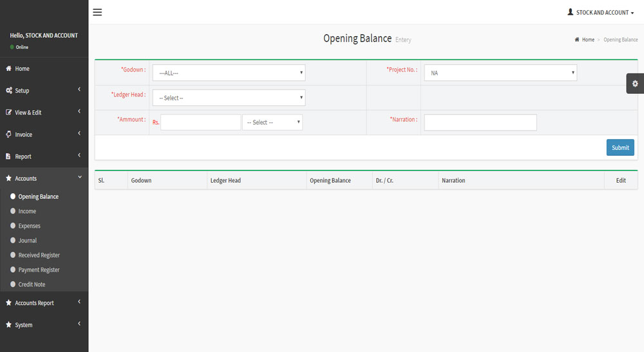Click the Income circle bullet
This screenshot has width=644, height=352.
[13, 211]
